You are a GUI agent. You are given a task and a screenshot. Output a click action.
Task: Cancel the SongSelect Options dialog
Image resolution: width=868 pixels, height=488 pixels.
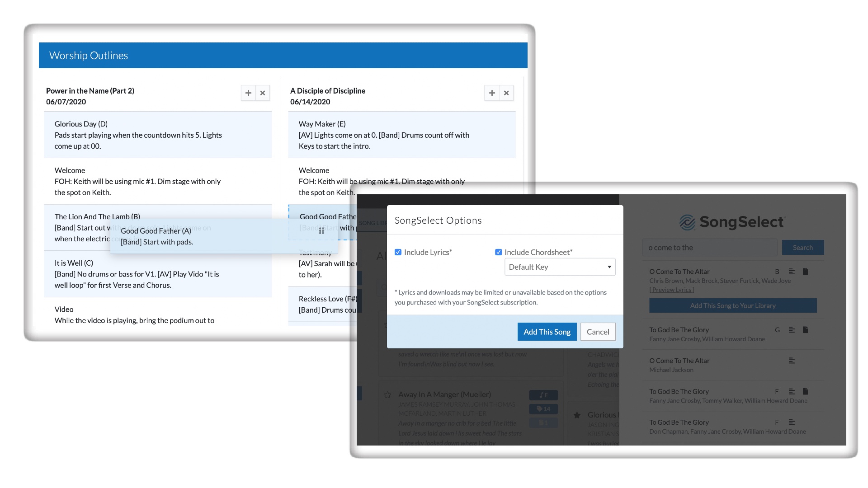pyautogui.click(x=598, y=332)
